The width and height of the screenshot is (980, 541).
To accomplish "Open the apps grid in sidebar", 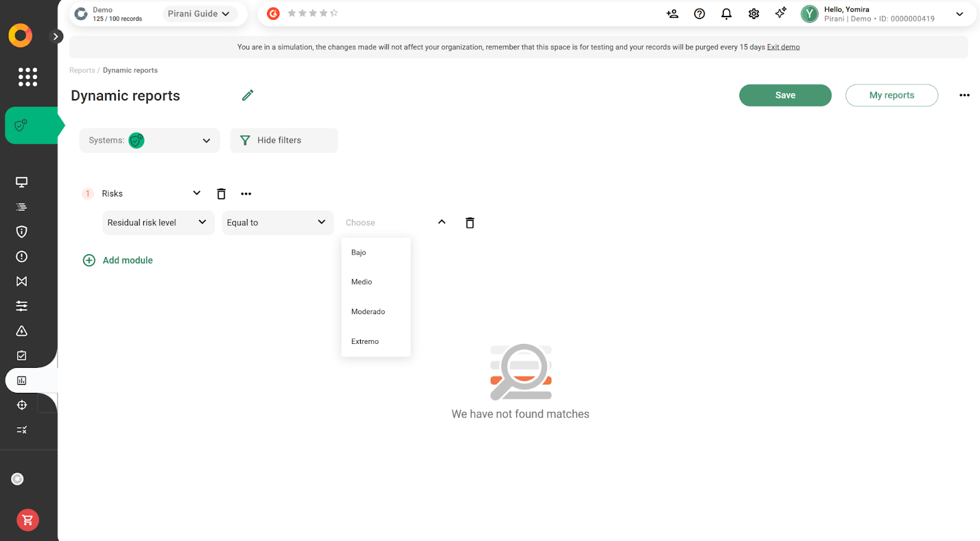I will point(28,77).
